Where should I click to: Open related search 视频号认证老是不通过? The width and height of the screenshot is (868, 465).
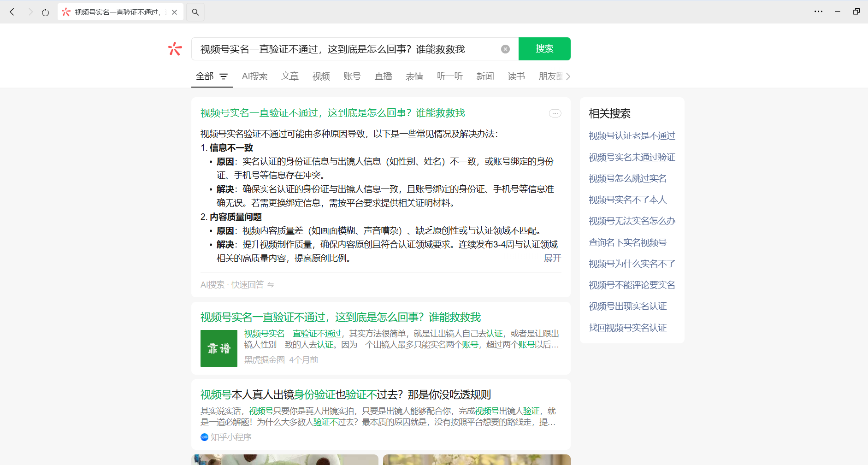(632, 136)
